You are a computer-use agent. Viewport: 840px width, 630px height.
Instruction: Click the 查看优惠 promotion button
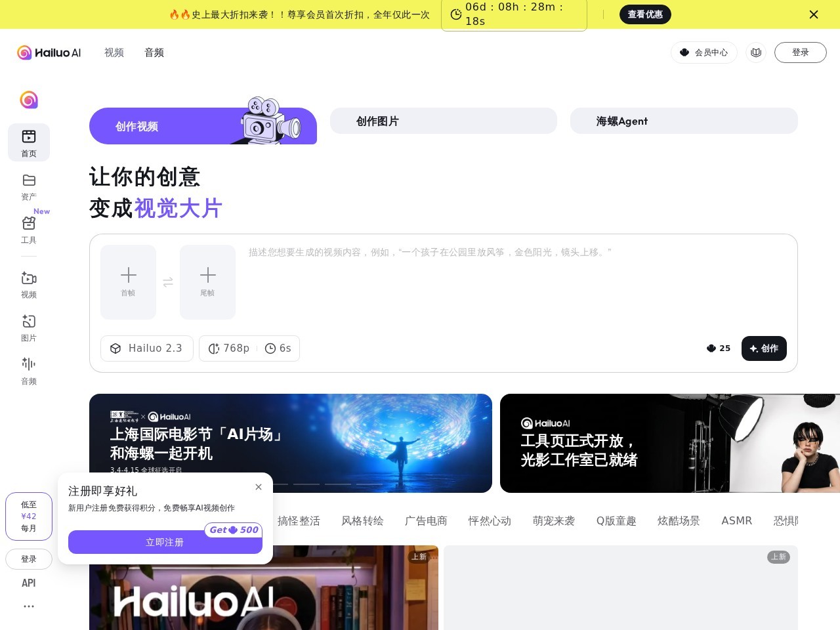point(645,14)
